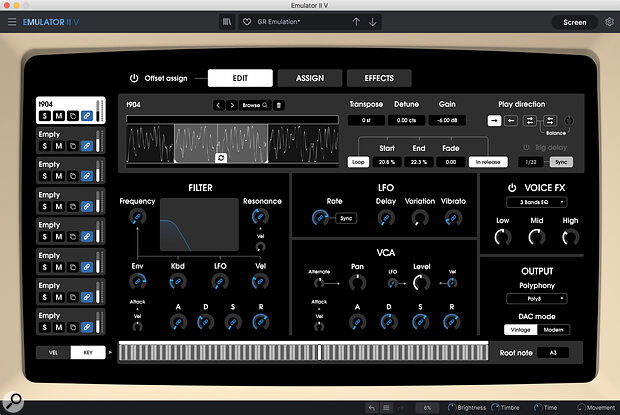The width and height of the screenshot is (620, 415).
Task: Click the Fade 0.00 field
Action: point(451,162)
